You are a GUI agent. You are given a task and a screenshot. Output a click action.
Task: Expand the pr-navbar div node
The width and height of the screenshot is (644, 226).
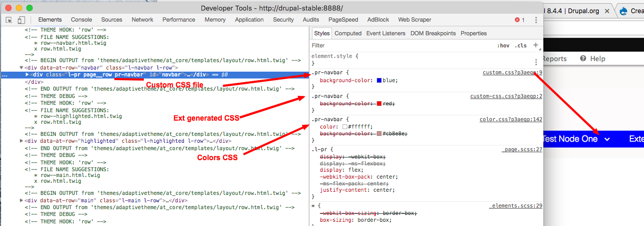tap(28, 75)
